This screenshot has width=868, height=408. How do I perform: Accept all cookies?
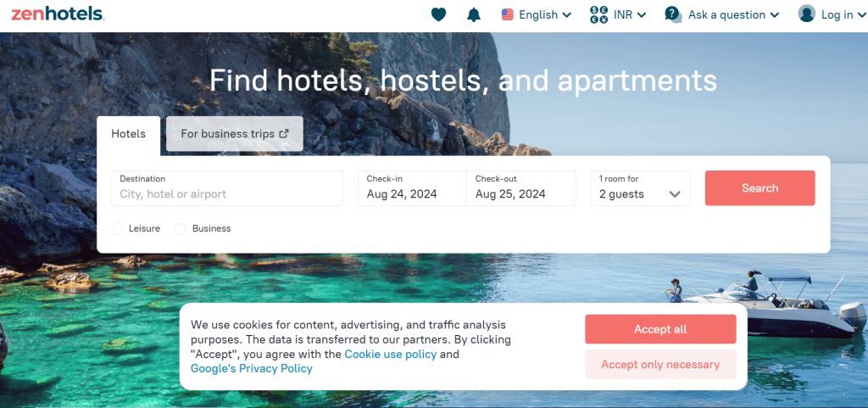pos(660,329)
